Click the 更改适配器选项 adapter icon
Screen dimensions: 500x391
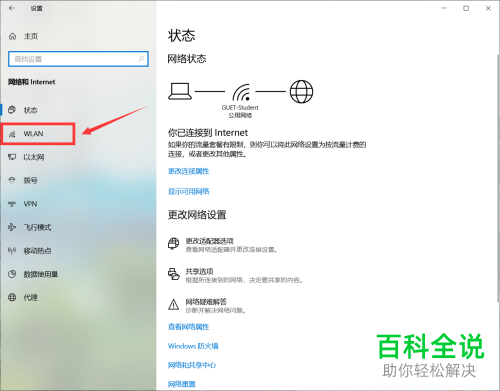pos(174,244)
